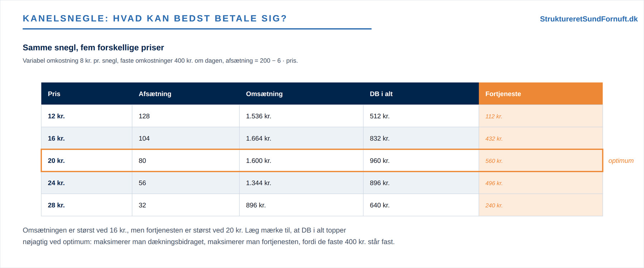This screenshot has width=644, height=268.
Task: Select the Afsætning column header
Action: 186,94
